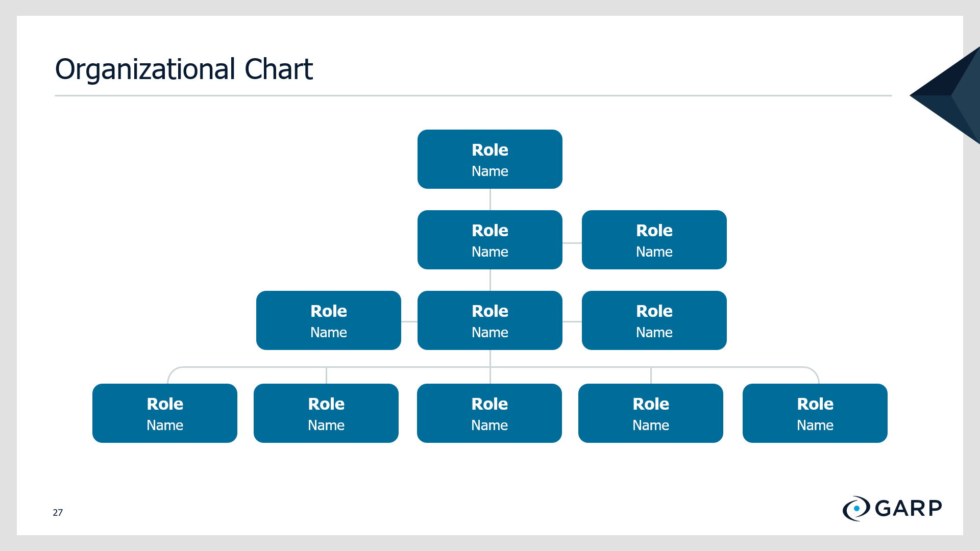Click the second-level center Role box
980x551 pixels.
point(490,240)
